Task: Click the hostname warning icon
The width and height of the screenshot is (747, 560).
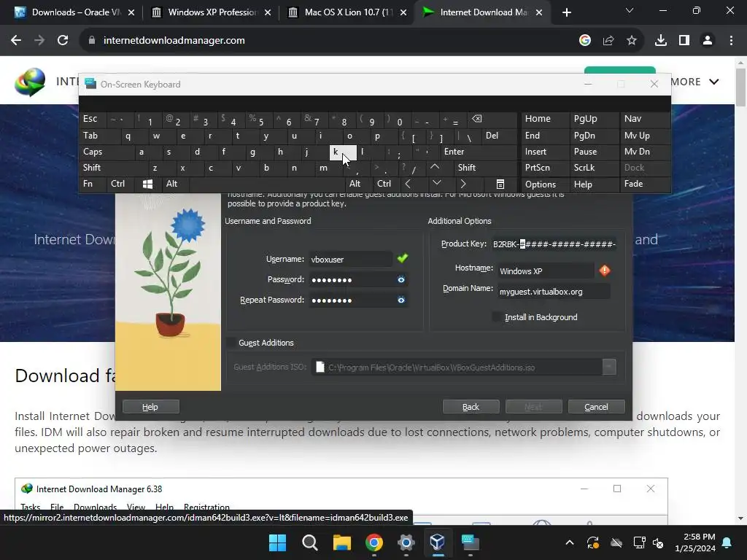Action: point(605,271)
